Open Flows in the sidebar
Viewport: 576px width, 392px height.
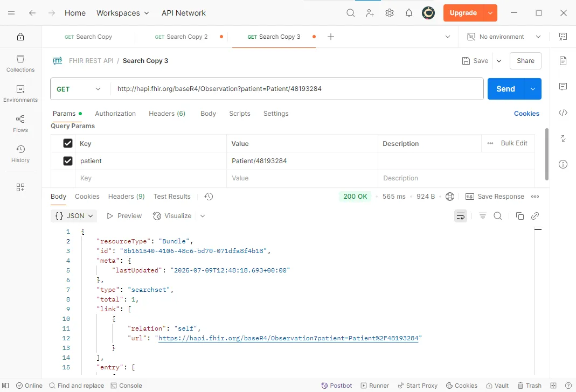pos(20,124)
